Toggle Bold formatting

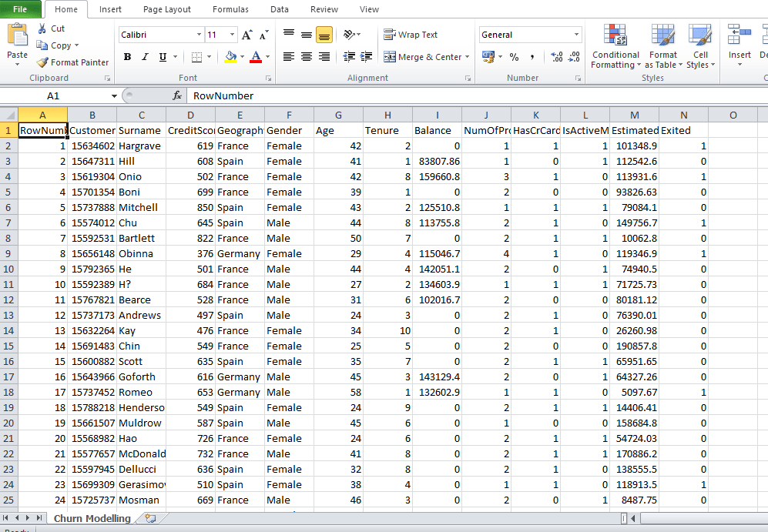point(127,57)
